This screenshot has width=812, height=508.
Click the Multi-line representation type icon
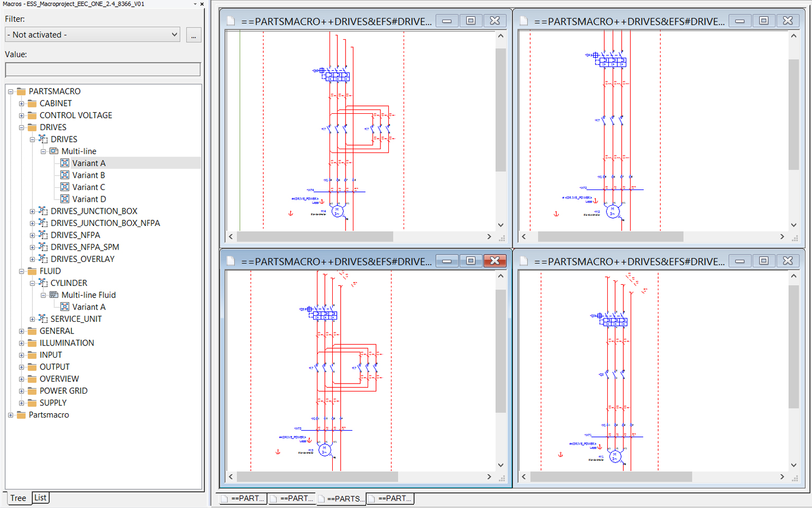[x=53, y=151]
